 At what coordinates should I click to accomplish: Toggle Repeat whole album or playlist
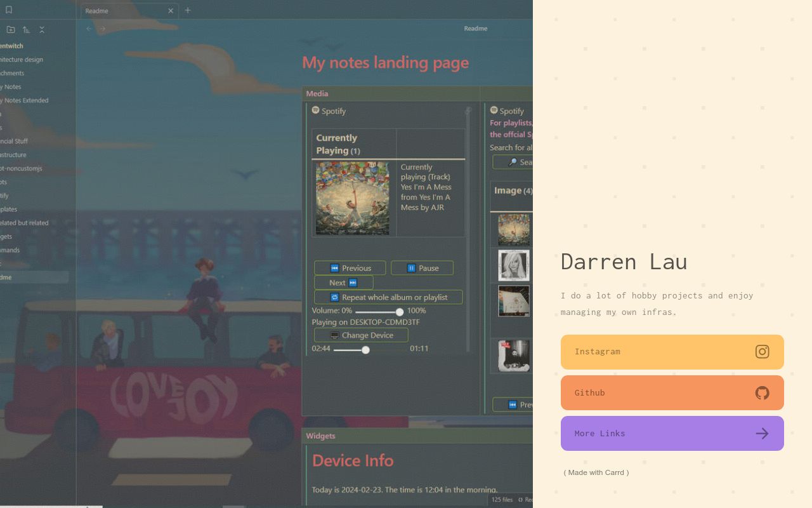[388, 297]
